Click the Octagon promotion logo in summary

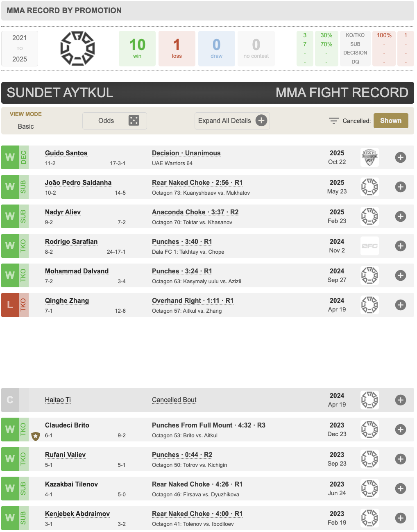pos(77,48)
